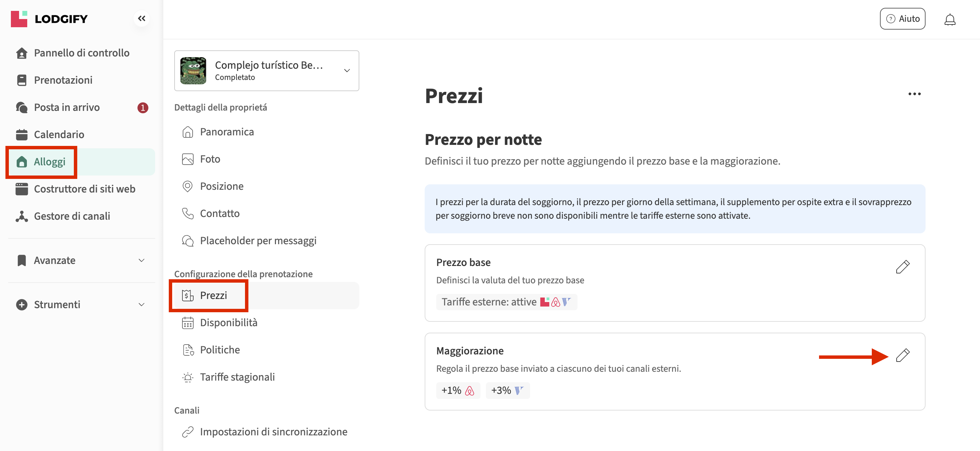The height and width of the screenshot is (451, 980).
Task: Open the notifications bell
Action: coord(950,19)
